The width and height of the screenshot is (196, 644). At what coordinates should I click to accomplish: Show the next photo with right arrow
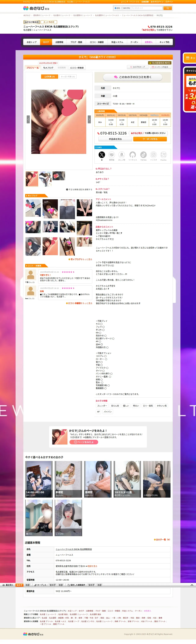click(89, 119)
